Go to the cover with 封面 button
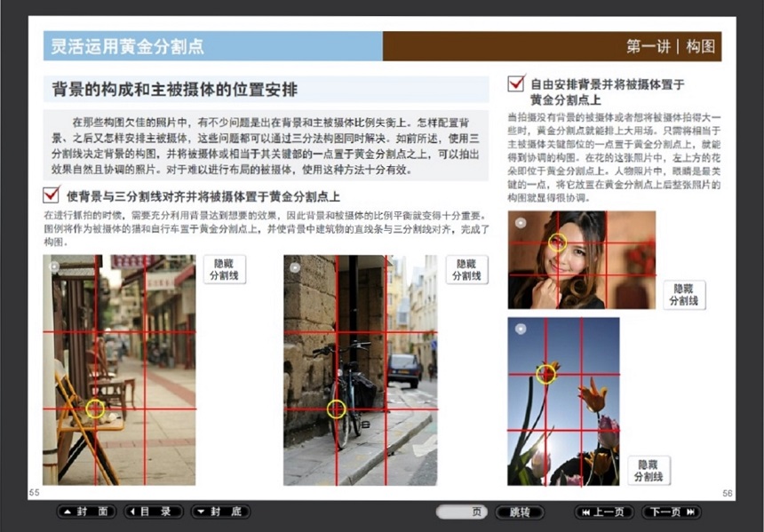The width and height of the screenshot is (764, 532). (87, 512)
